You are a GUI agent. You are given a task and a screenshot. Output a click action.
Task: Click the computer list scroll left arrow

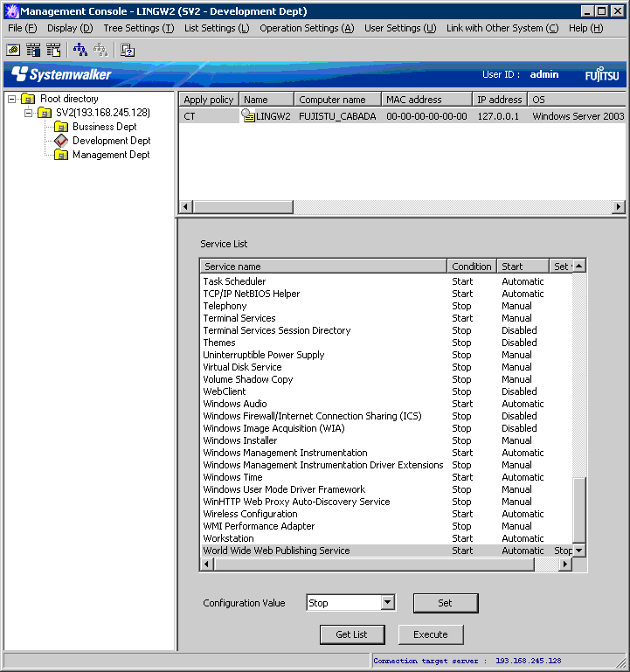tap(186, 206)
